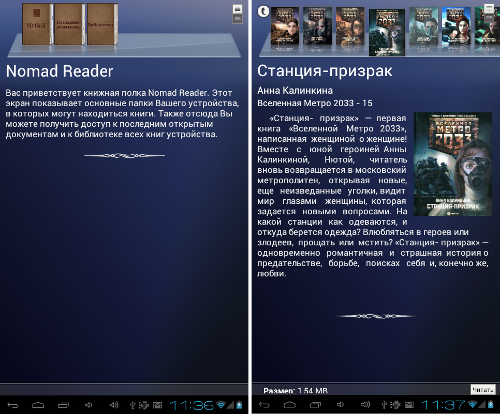Open the SD Card book folder

click(x=37, y=24)
